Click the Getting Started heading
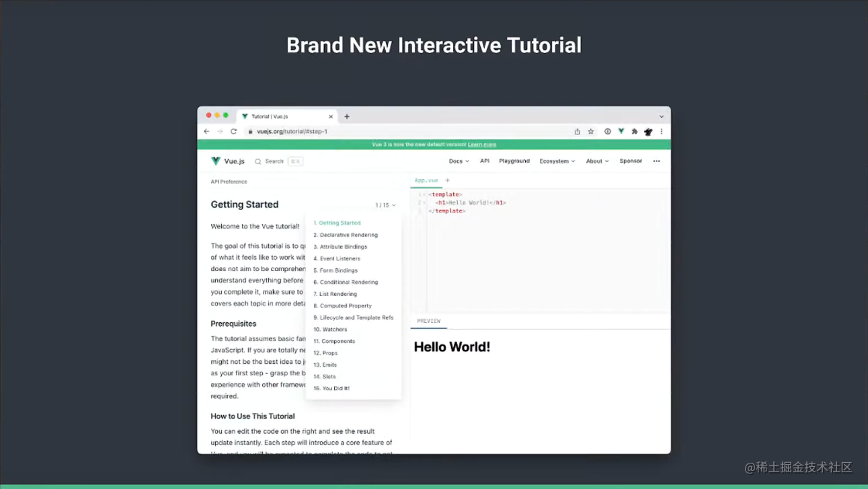 [245, 204]
